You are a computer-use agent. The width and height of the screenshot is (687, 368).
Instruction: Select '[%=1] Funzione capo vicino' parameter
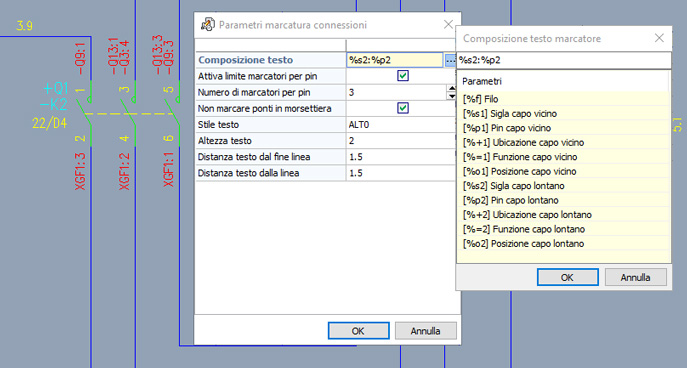[564, 157]
